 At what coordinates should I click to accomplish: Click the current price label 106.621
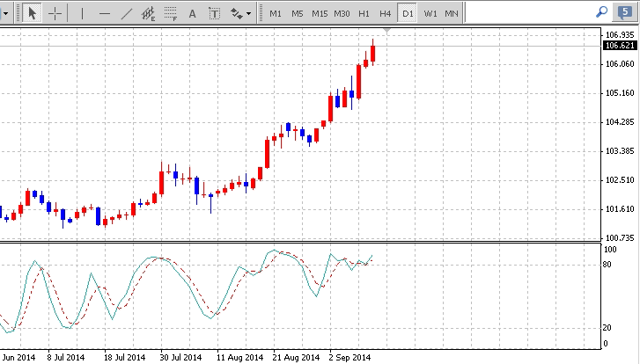tap(620, 45)
